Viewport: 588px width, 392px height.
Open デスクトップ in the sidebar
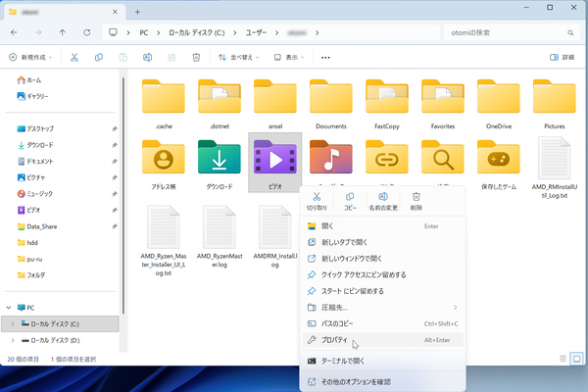(36, 128)
